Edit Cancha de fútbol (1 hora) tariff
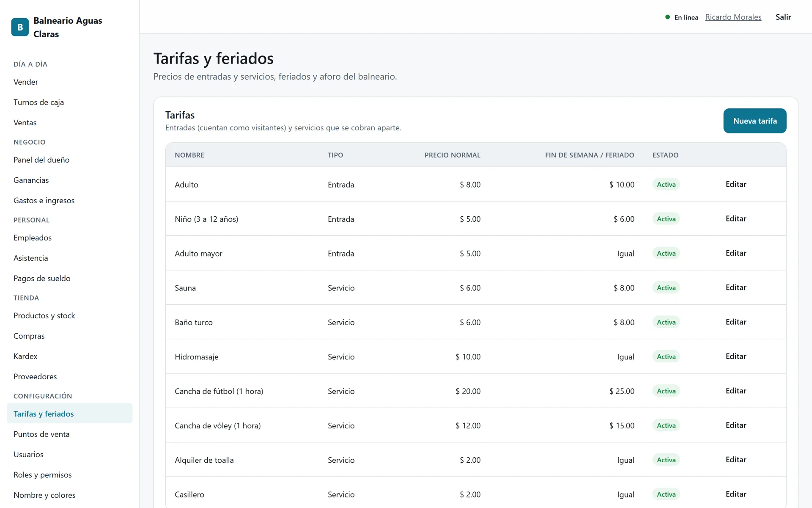Image resolution: width=812 pixels, height=508 pixels. click(736, 391)
